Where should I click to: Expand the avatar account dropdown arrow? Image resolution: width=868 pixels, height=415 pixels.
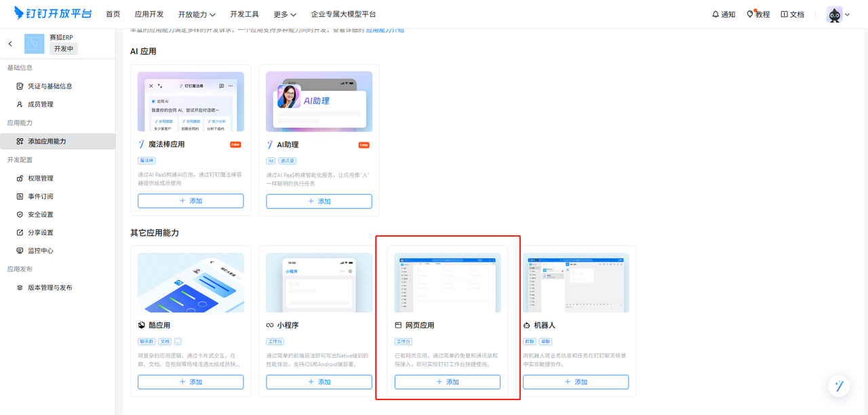coord(847,14)
